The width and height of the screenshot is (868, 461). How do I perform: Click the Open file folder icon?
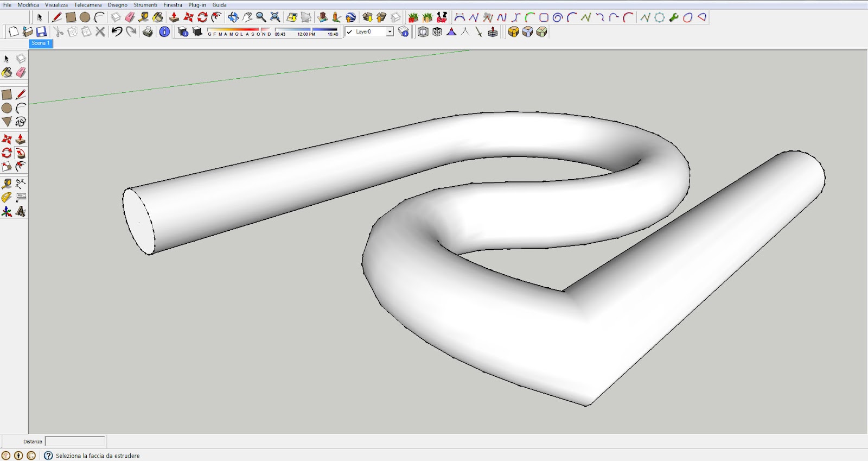pyautogui.click(x=27, y=32)
